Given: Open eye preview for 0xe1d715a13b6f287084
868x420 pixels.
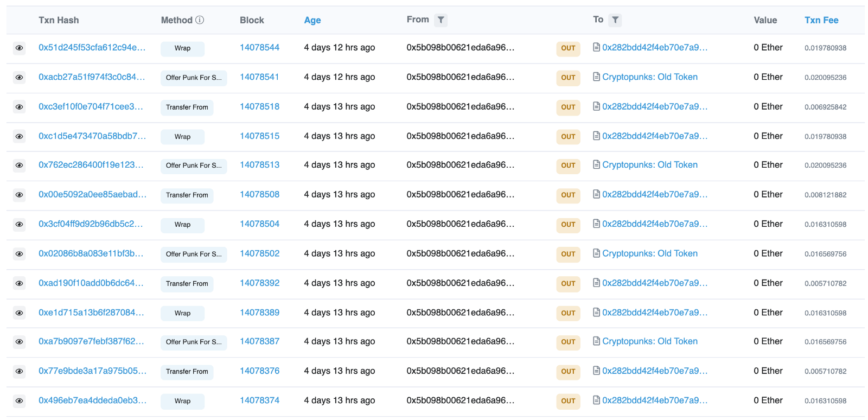Looking at the screenshot, I should tap(19, 313).
